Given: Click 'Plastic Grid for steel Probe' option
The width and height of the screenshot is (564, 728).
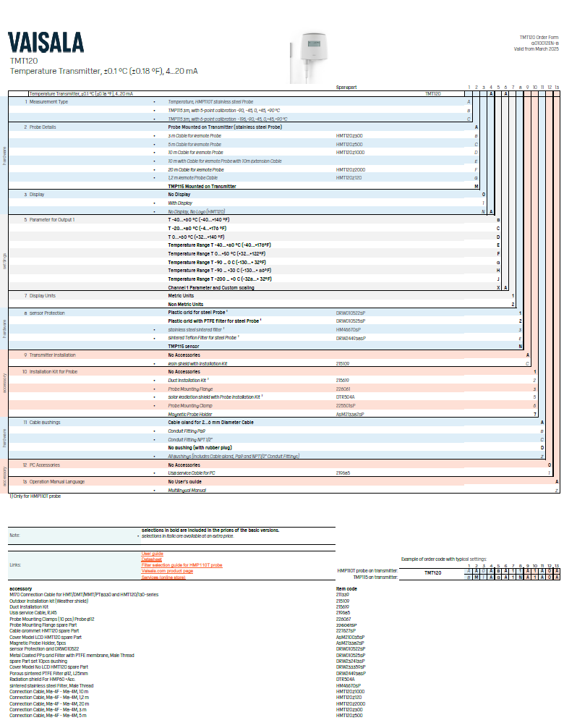Looking at the screenshot, I should click(197, 313).
